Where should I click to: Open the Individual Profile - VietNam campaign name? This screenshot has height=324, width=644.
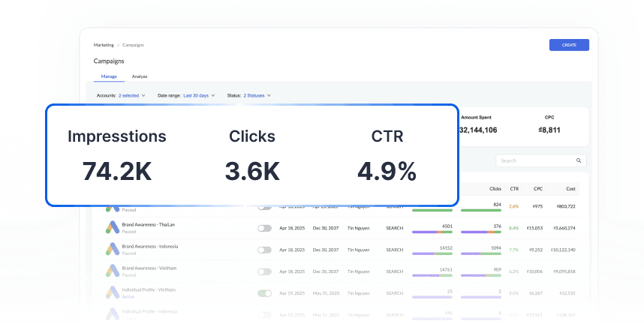tap(149, 290)
